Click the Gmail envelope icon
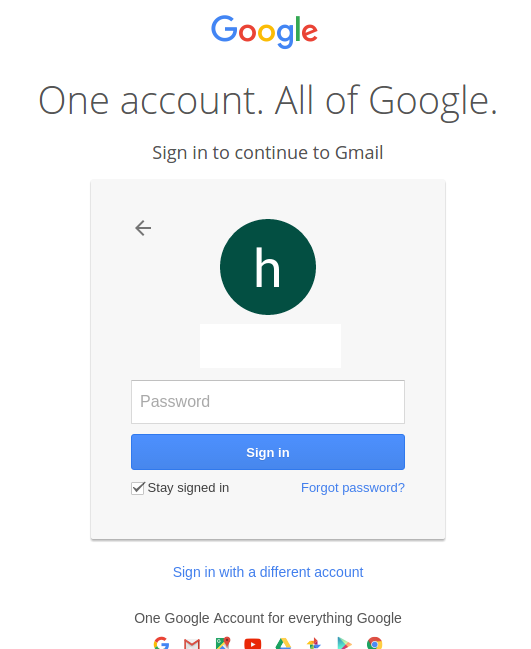This screenshot has width=531, height=649. click(192, 644)
